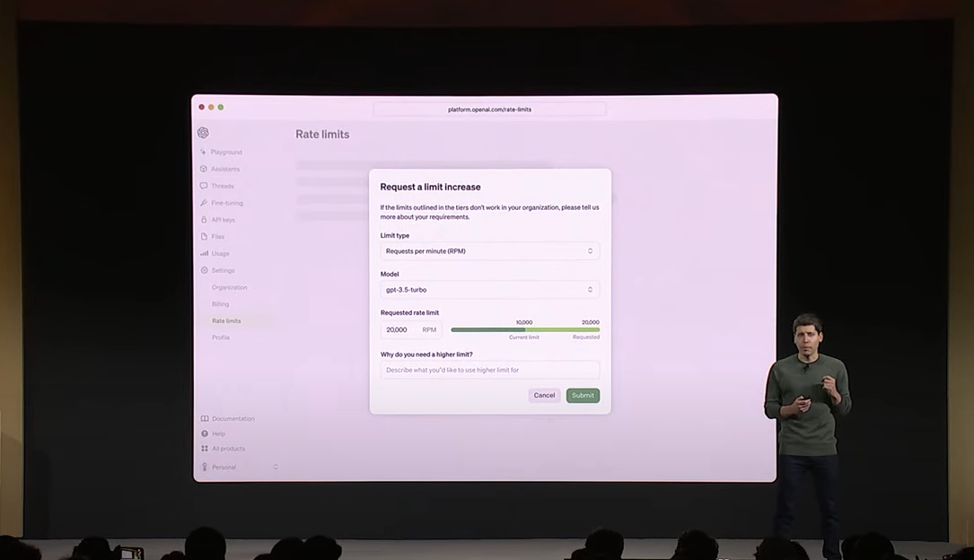Click the Help icon in sidebar
The image size is (974, 560).
point(205,433)
